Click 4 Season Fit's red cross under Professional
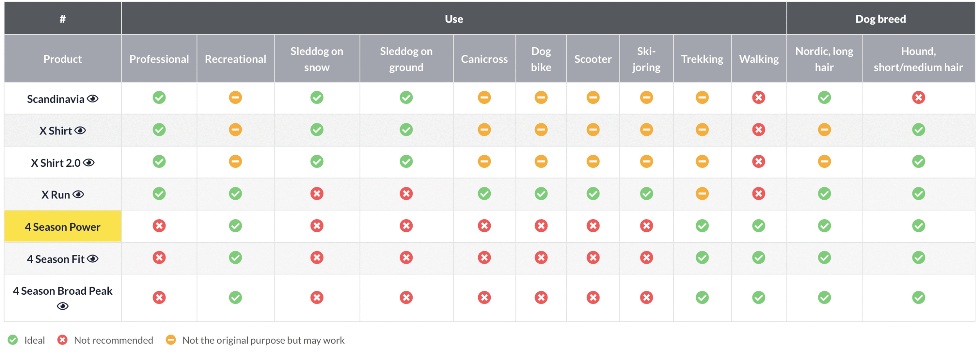Viewport: 980px width, 356px height. 159,258
